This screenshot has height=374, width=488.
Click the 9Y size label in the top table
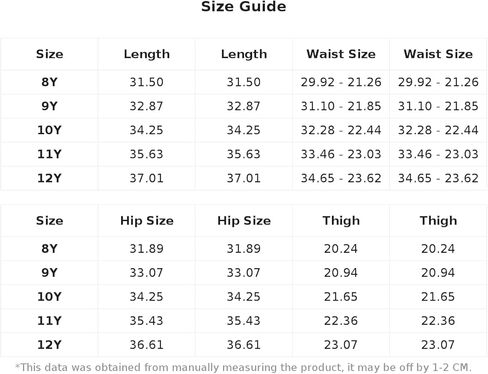pos(49,106)
